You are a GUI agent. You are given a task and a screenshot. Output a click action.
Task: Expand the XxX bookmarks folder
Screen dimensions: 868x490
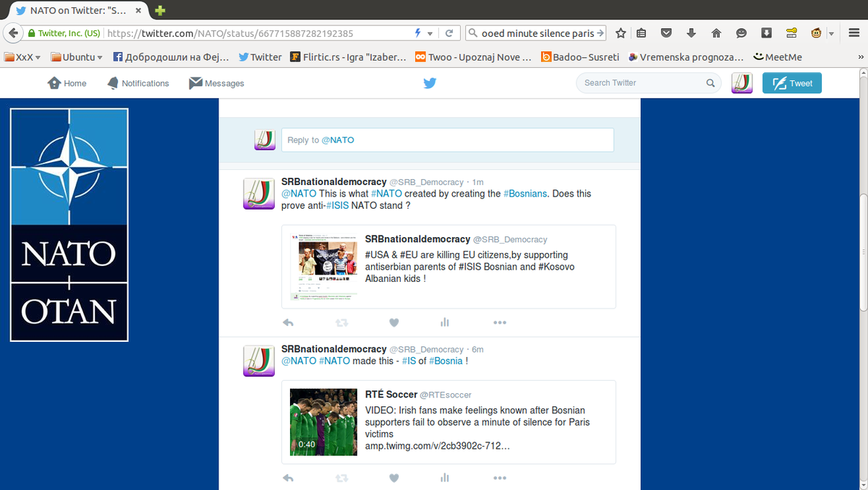point(22,57)
